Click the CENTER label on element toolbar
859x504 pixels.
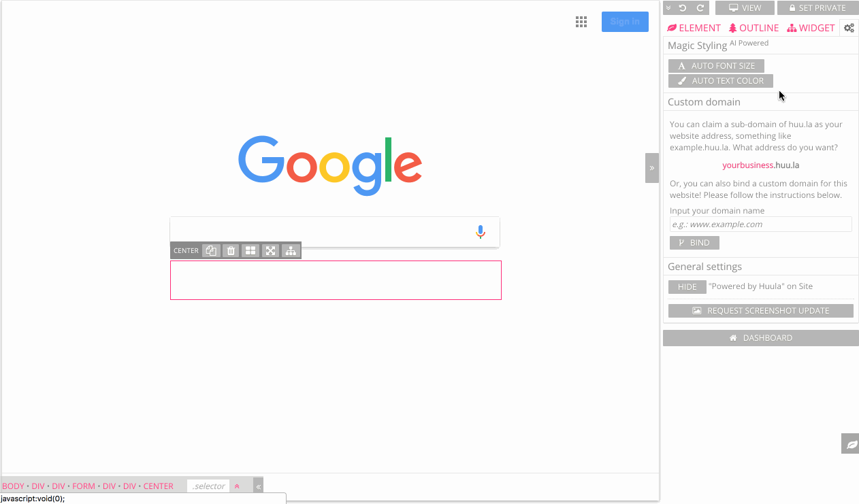(186, 251)
